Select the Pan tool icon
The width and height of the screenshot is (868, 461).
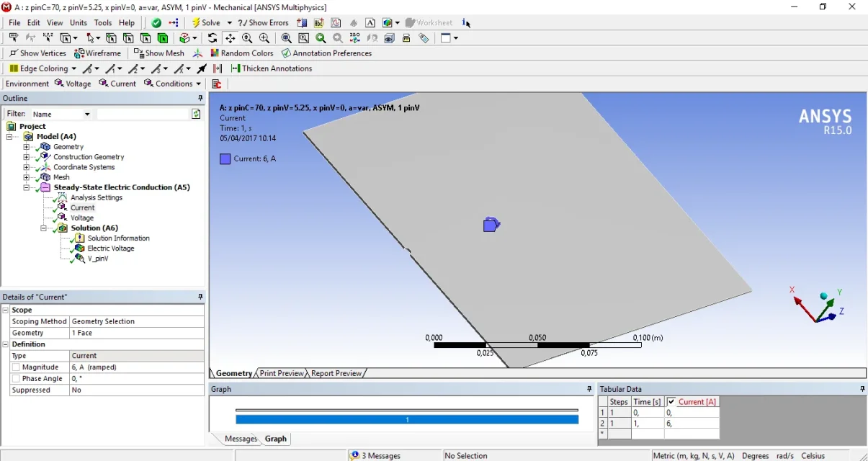point(230,38)
